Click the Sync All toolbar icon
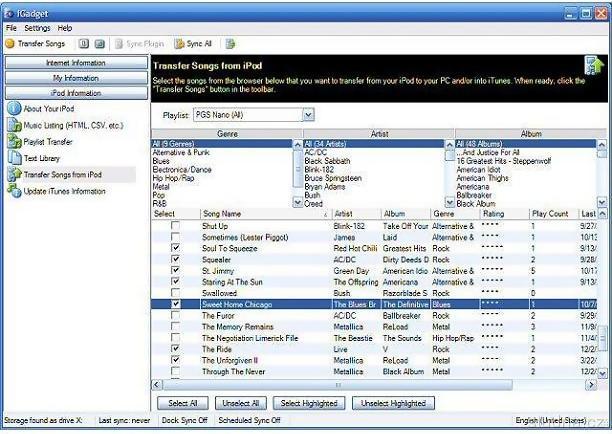 179,44
